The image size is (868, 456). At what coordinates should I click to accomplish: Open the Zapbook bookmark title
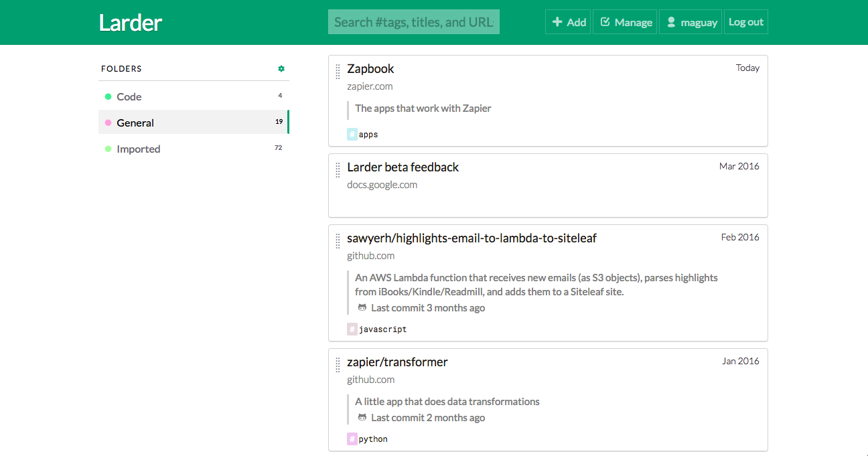point(370,69)
